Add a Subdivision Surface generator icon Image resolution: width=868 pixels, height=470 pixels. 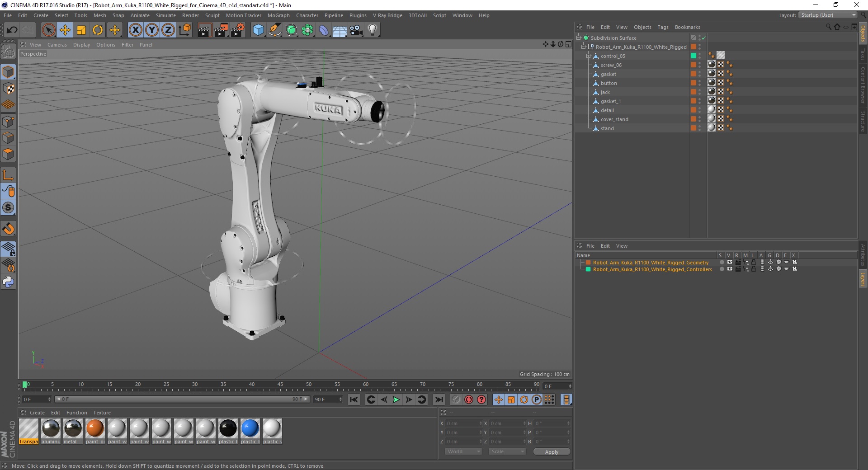pyautogui.click(x=291, y=30)
